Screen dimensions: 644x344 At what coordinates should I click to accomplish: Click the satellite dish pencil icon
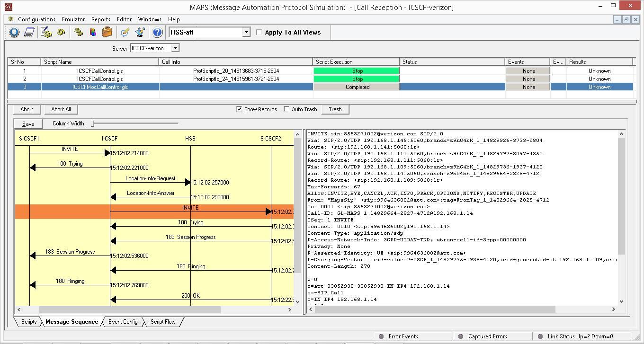(x=140, y=32)
